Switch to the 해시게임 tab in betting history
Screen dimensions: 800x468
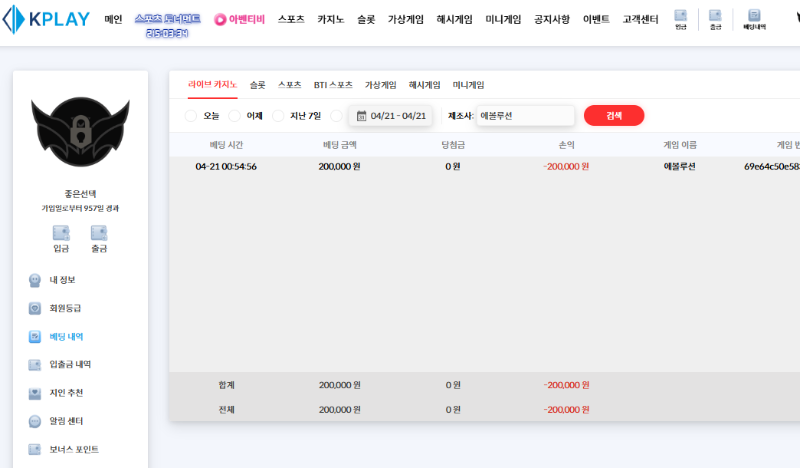424,85
